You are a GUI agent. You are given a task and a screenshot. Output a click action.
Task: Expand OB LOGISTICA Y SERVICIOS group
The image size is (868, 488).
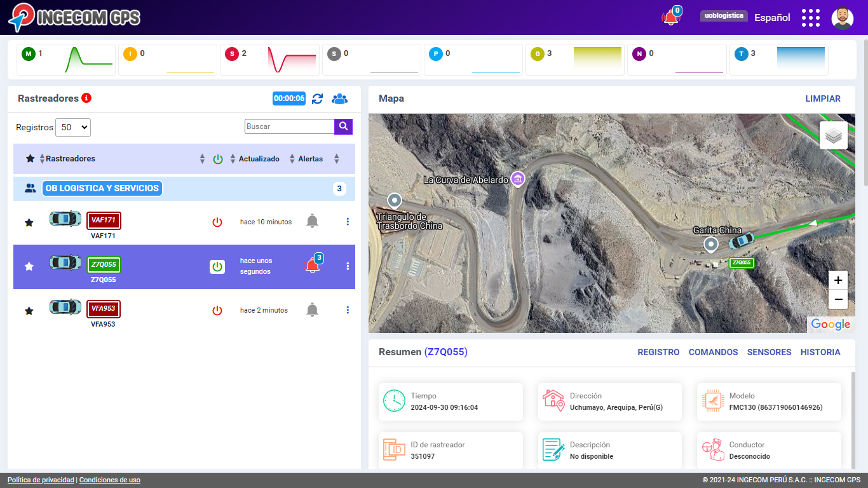(102, 189)
